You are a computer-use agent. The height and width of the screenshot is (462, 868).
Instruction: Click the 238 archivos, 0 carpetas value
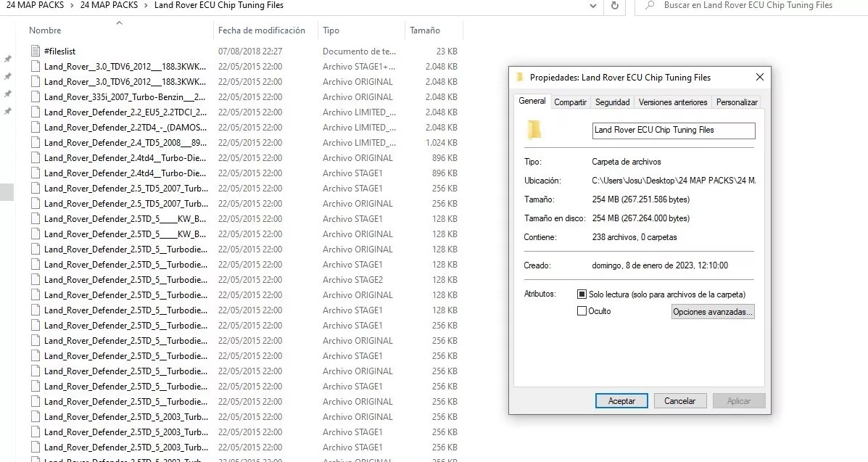[x=635, y=237]
